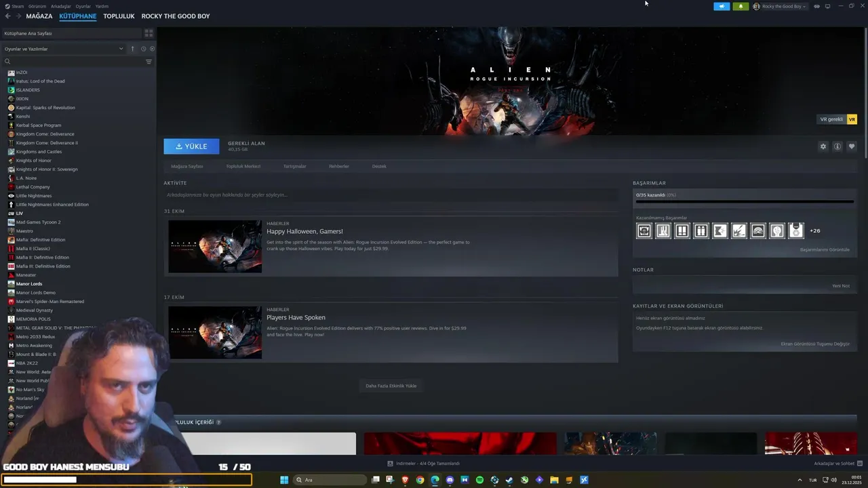The width and height of the screenshot is (868, 488).
Task: Open Rocky the Good Boy account dropdown
Action: 780,6
